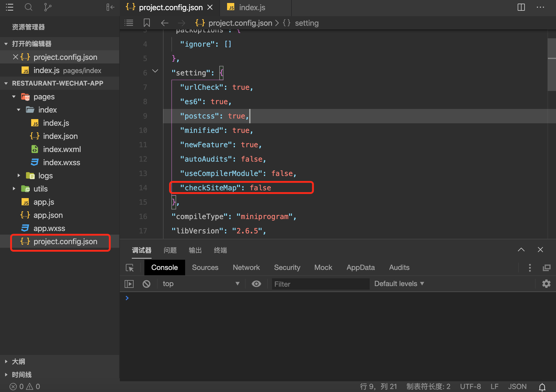Viewport: 556px width, 392px height.
Task: Select the project.config.json editor tab
Action: coord(170,7)
